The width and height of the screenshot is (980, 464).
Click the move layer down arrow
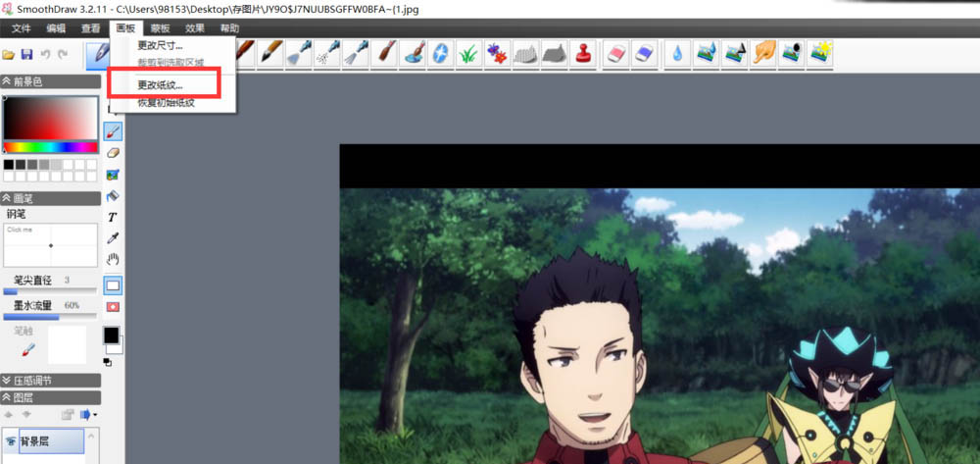pos(26,415)
